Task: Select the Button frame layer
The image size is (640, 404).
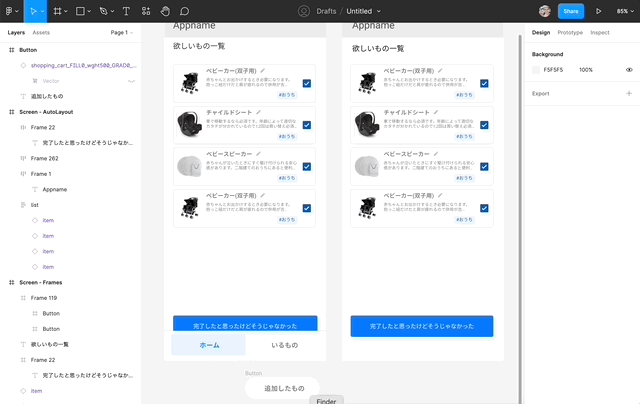Action: pyautogui.click(x=28, y=50)
